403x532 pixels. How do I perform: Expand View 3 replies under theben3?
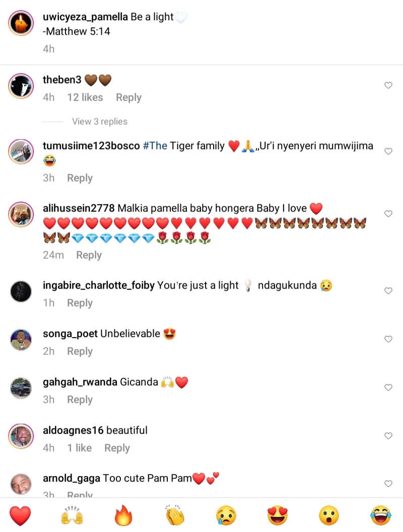[x=100, y=121]
